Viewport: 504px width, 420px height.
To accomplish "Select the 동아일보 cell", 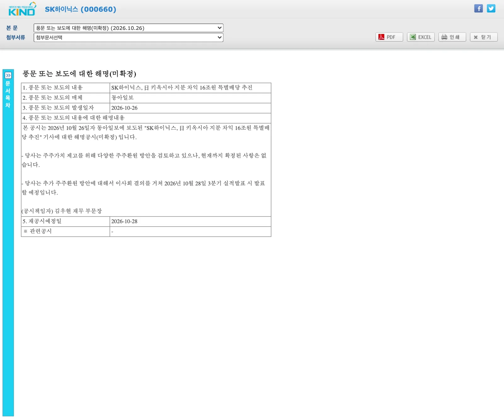I will (190, 98).
